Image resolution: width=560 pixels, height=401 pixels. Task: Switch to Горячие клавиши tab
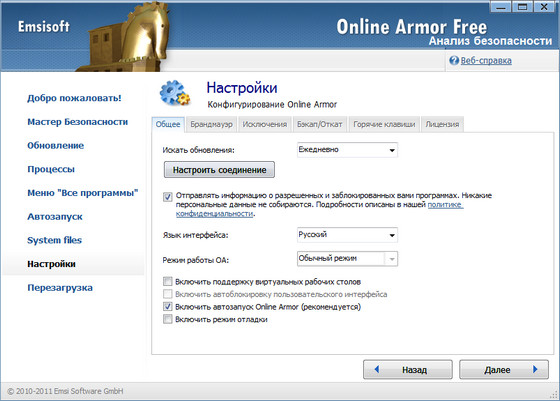(384, 124)
